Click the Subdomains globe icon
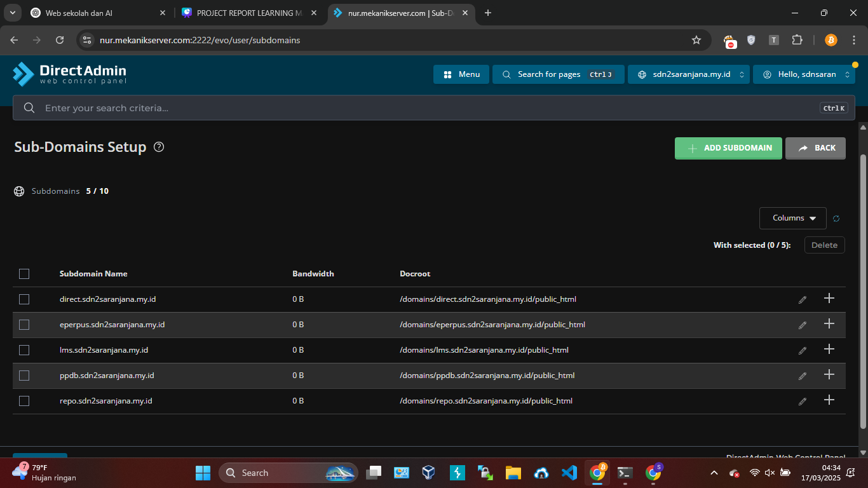This screenshot has width=868, height=488. coord(19,191)
